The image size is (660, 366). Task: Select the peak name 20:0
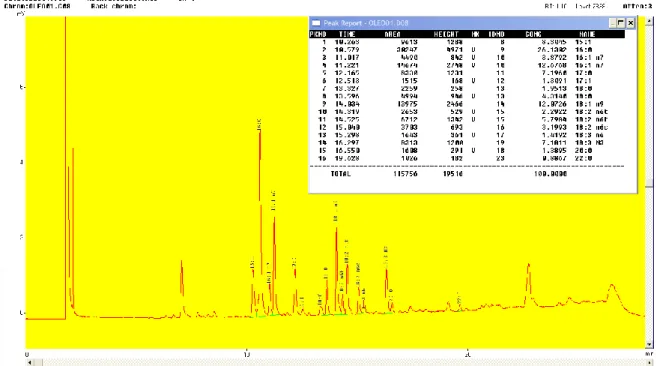583,151
